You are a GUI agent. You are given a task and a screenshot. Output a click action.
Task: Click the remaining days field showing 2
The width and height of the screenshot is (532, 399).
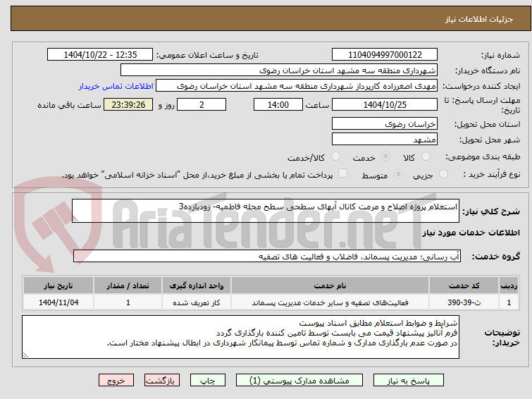(x=202, y=104)
